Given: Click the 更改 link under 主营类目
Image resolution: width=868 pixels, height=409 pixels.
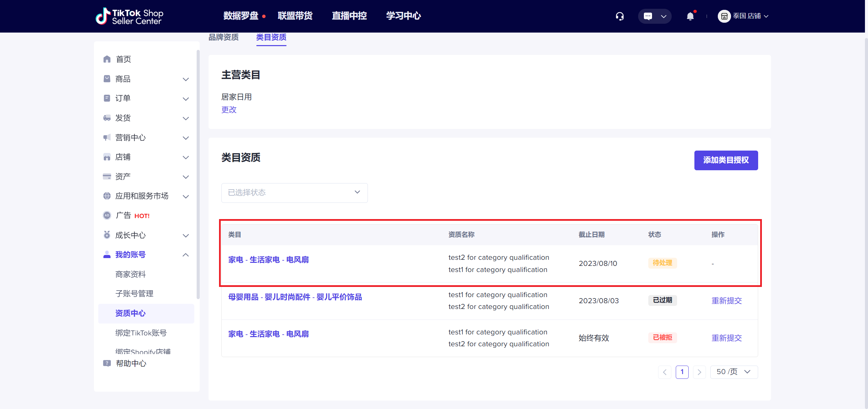Looking at the screenshot, I should point(229,110).
